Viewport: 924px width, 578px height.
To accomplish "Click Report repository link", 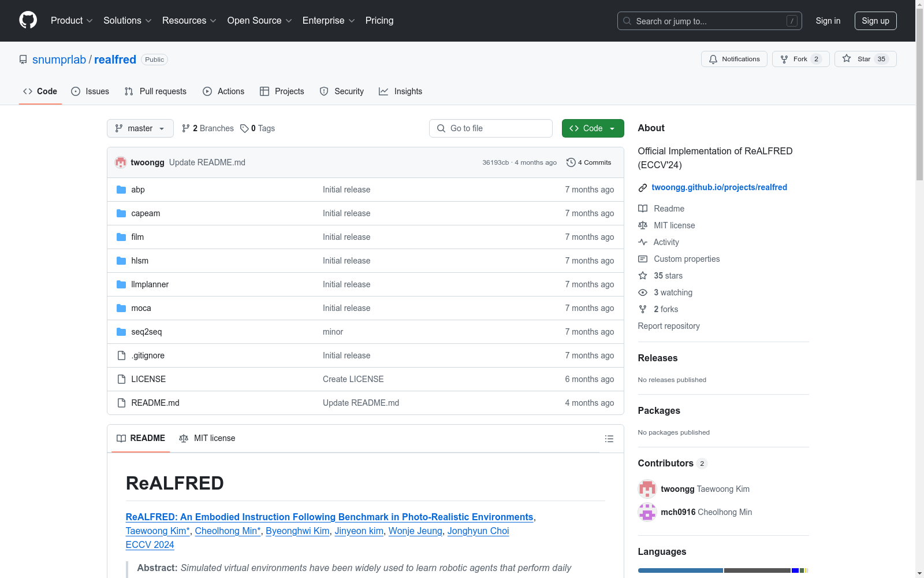I will coord(669,326).
